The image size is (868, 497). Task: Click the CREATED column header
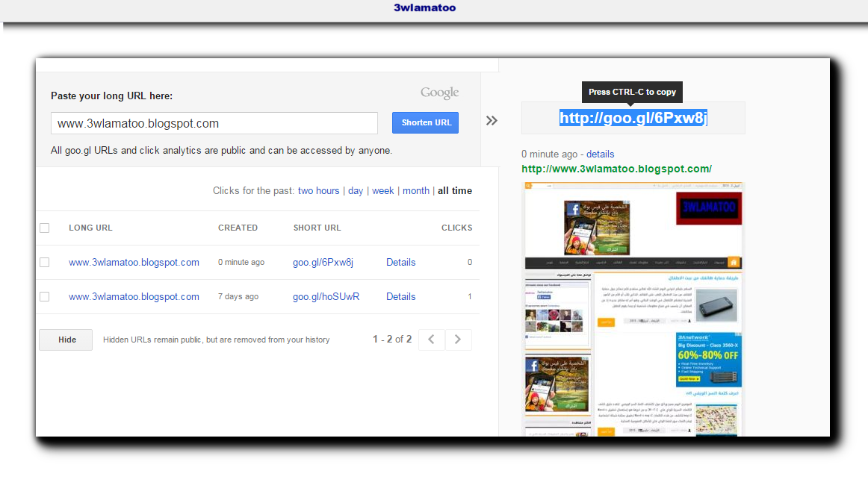point(238,228)
